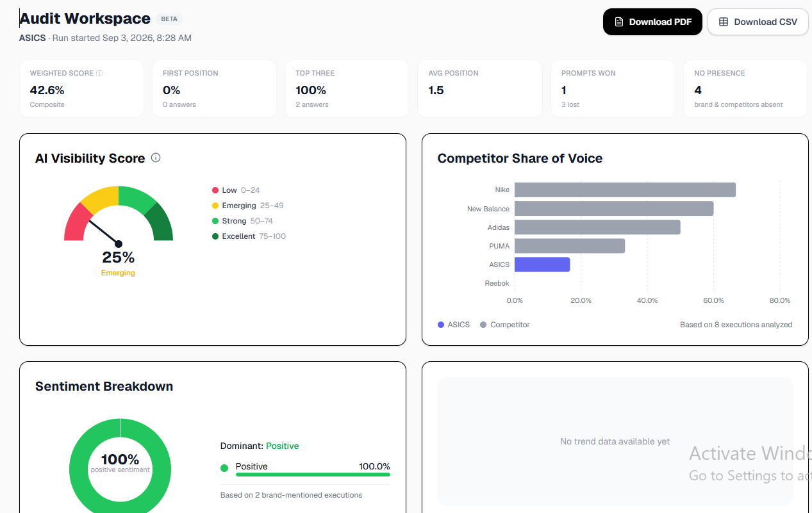Click the info icon beside AI Visibility Score
The width and height of the screenshot is (812, 513).
pos(156,158)
